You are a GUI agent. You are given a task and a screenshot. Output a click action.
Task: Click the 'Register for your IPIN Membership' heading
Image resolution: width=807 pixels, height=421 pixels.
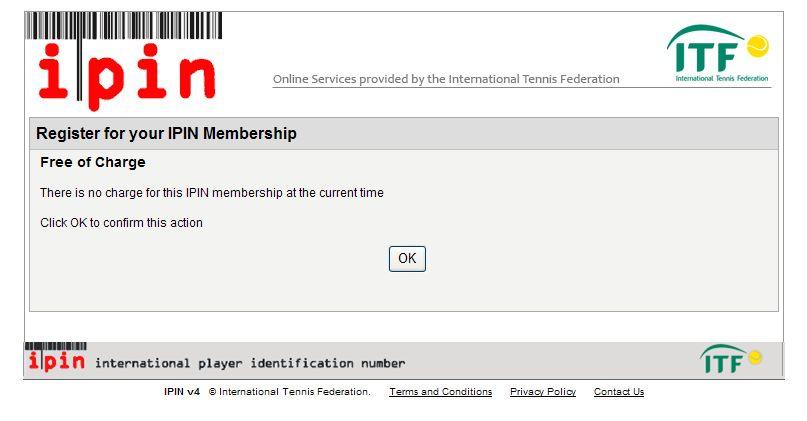[x=166, y=133]
